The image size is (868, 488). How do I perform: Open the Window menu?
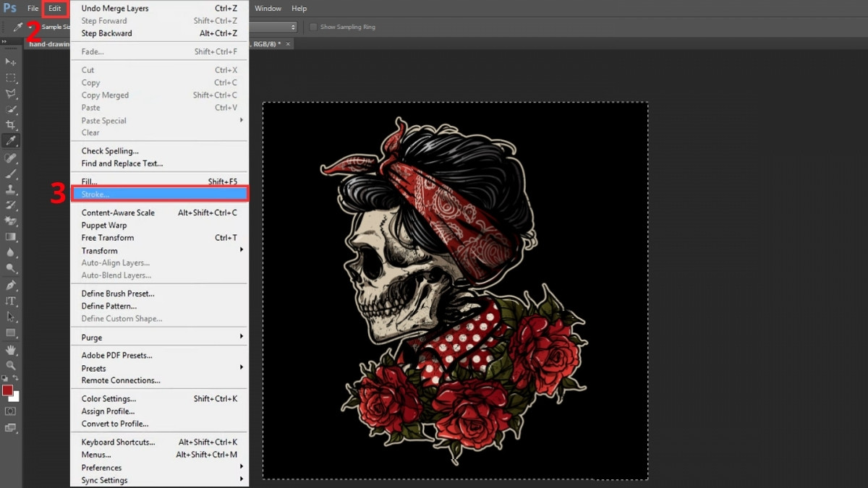pos(268,9)
